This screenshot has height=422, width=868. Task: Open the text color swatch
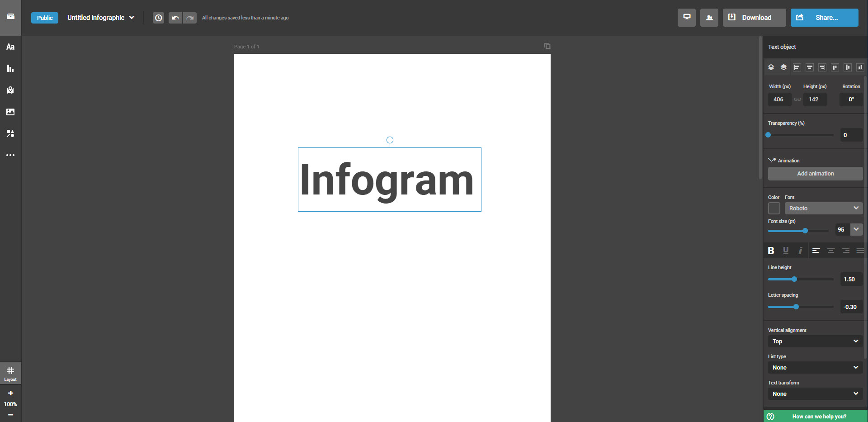tap(774, 208)
